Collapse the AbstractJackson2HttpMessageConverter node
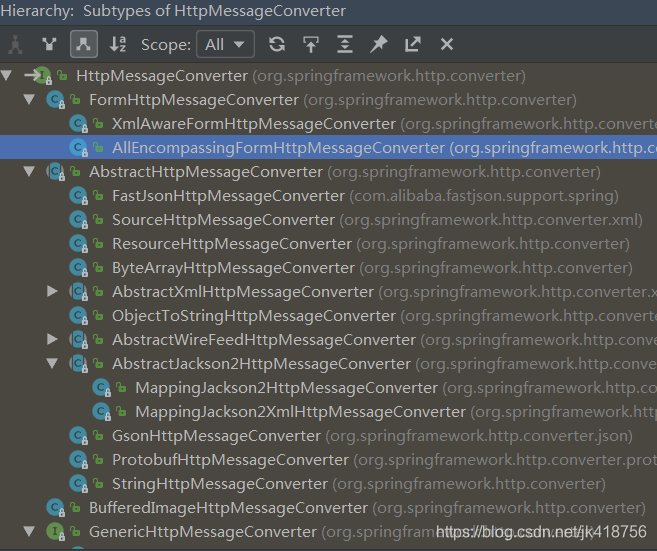The height and width of the screenshot is (551, 657). [x=52, y=364]
